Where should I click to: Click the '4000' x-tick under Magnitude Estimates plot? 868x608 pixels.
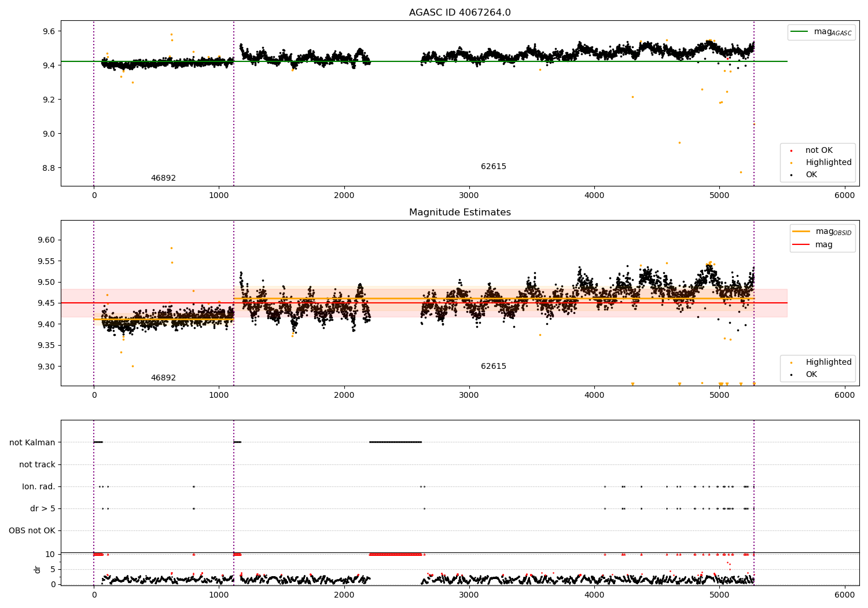(x=594, y=395)
